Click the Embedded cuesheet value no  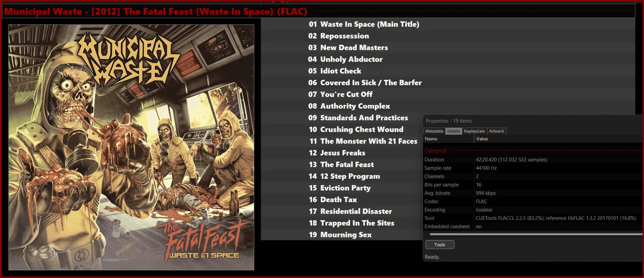click(x=479, y=227)
